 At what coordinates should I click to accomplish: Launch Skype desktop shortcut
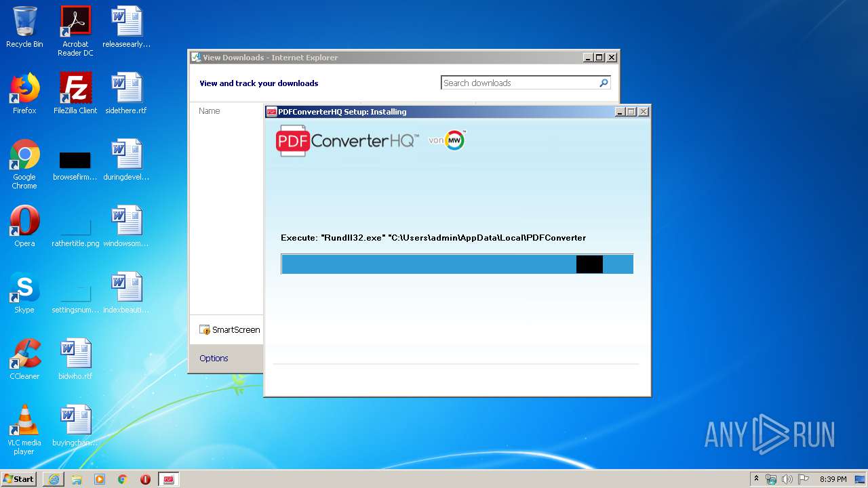coord(24,293)
